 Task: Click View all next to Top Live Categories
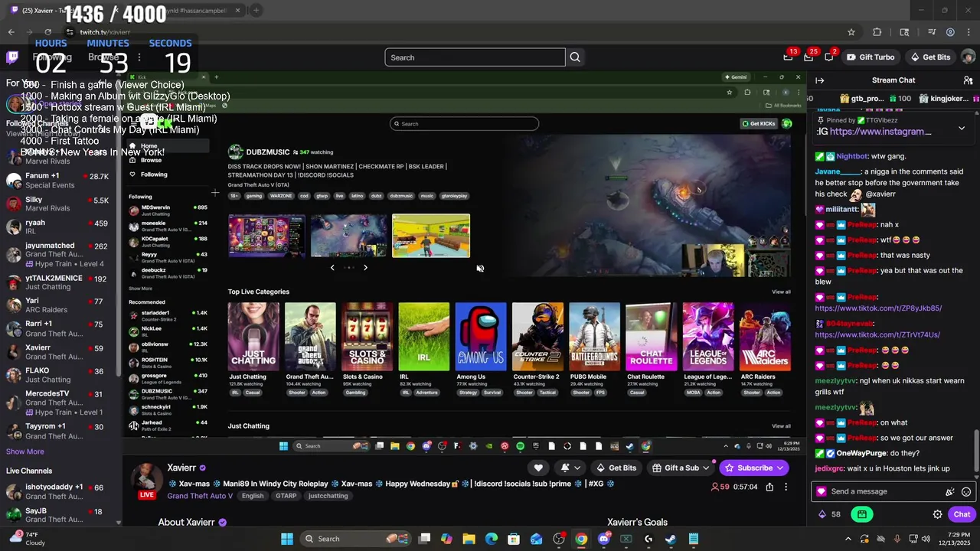pyautogui.click(x=781, y=292)
